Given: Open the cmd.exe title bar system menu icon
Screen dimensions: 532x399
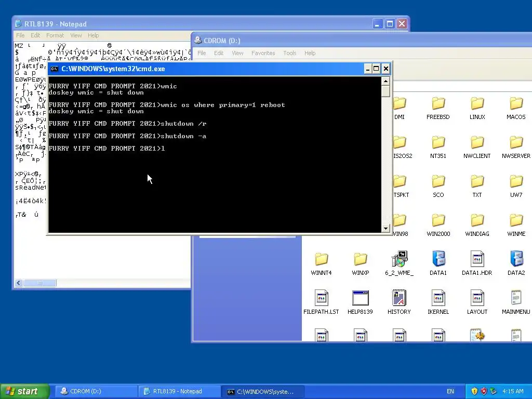Looking at the screenshot, I should (54, 69).
